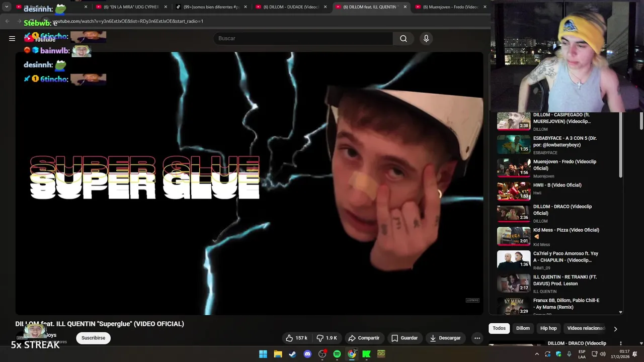644x362 pixels.
Task: Click the Suscribirse button
Action: click(x=94, y=338)
